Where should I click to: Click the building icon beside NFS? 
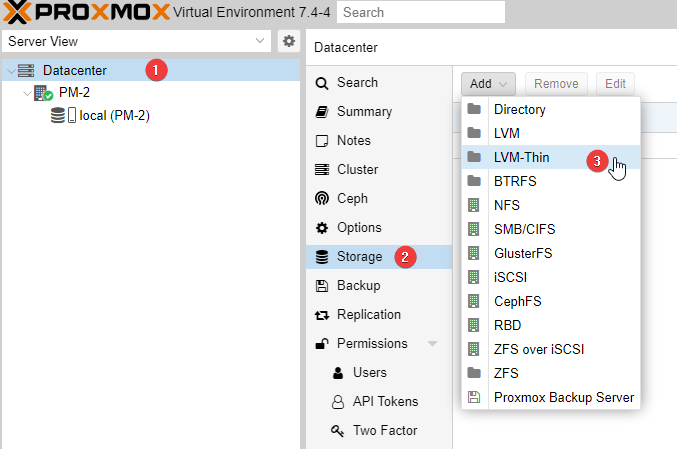[474, 205]
